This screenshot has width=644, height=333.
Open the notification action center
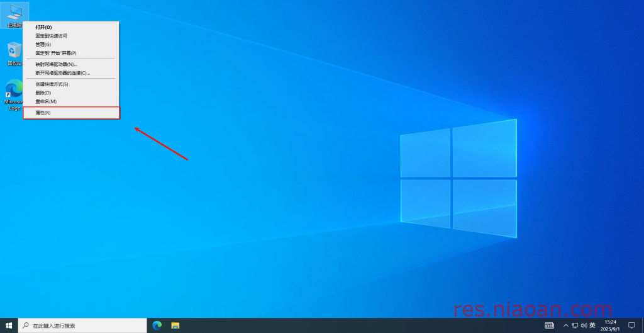[631, 325]
